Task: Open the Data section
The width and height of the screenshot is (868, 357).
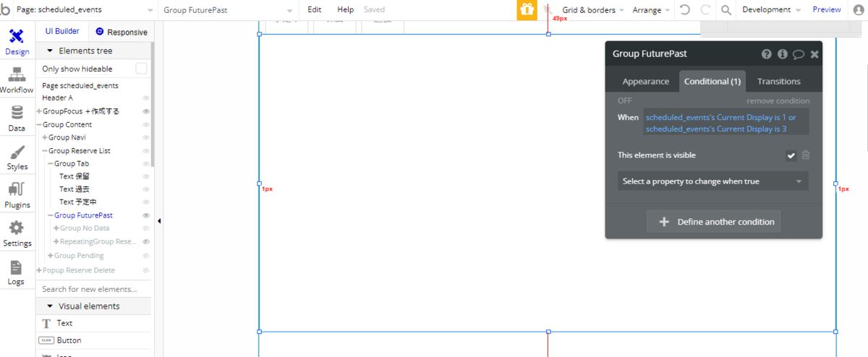Action: (x=17, y=119)
